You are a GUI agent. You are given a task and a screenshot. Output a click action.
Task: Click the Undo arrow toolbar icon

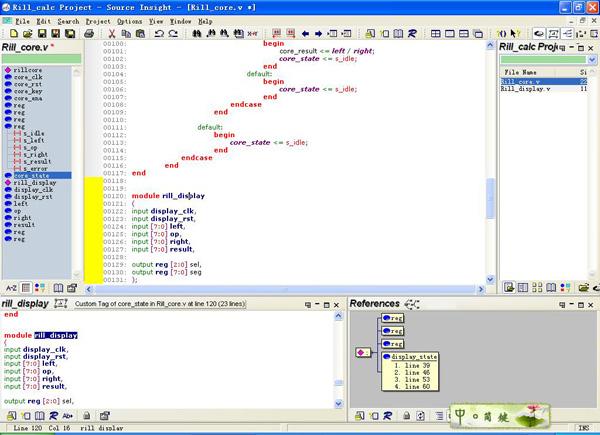point(158,34)
